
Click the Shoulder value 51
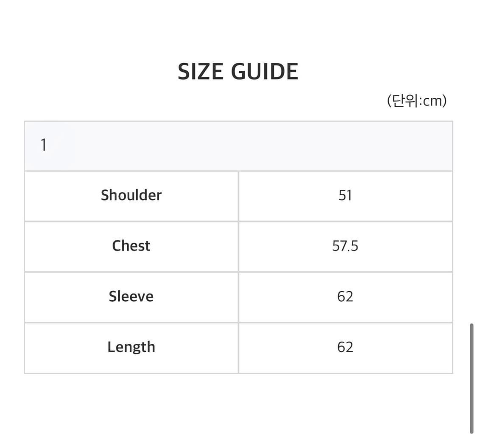click(345, 195)
